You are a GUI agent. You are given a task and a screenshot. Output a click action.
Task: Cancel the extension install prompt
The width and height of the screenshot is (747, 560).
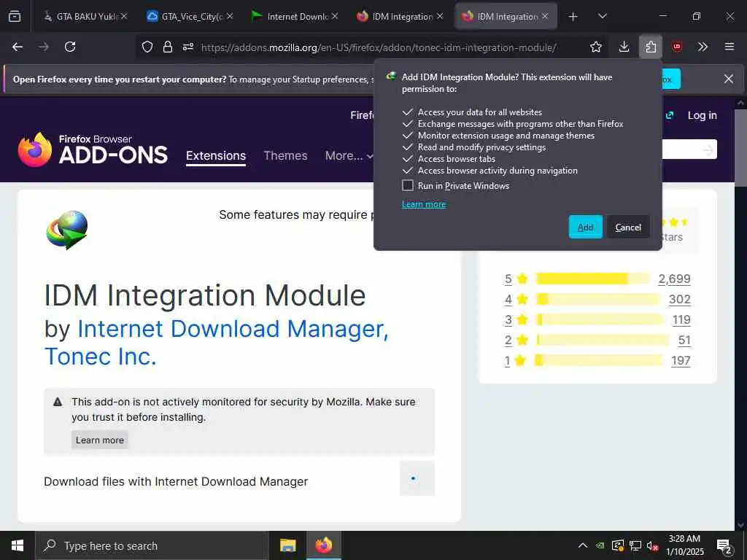tap(628, 227)
